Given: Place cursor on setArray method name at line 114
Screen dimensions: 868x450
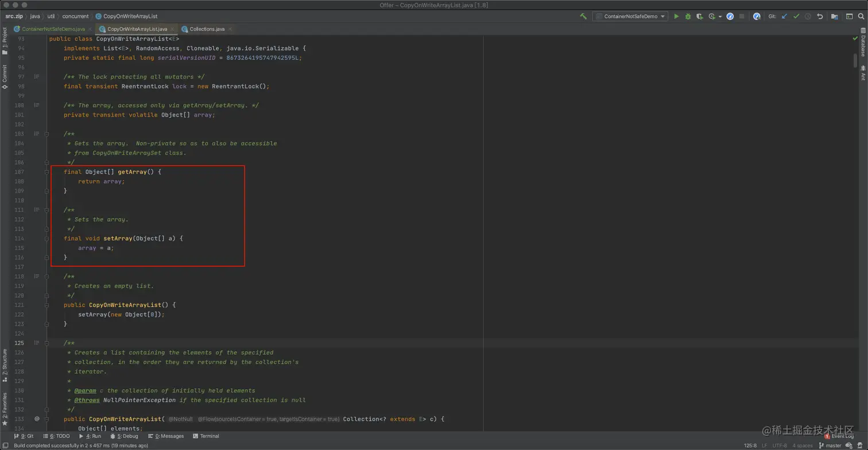Looking at the screenshot, I should (118, 239).
